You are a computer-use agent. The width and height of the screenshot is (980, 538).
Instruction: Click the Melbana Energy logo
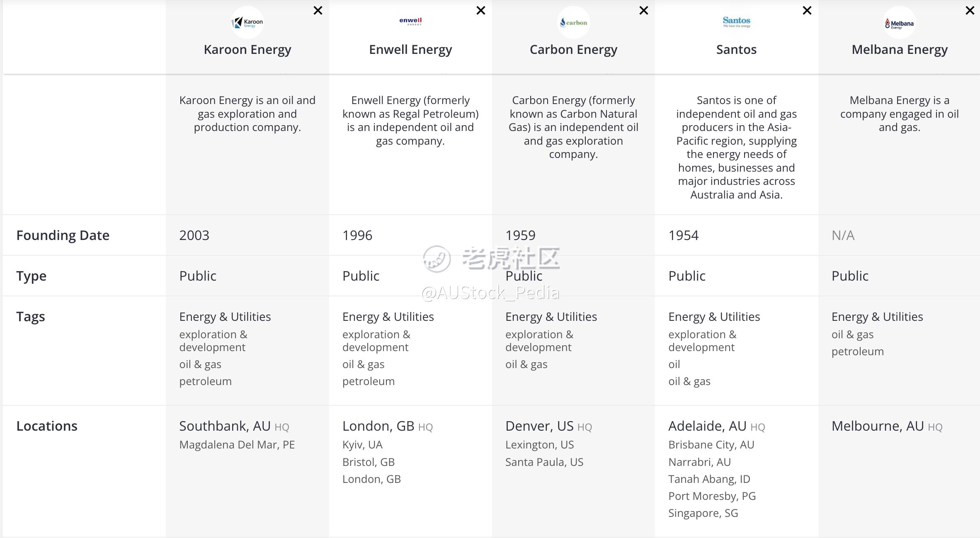pyautogui.click(x=900, y=22)
